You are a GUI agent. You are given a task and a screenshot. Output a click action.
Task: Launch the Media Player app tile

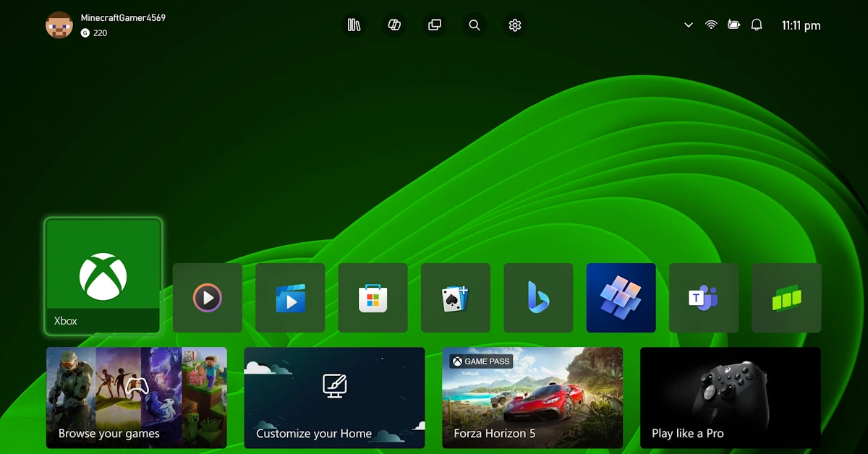coord(207,298)
